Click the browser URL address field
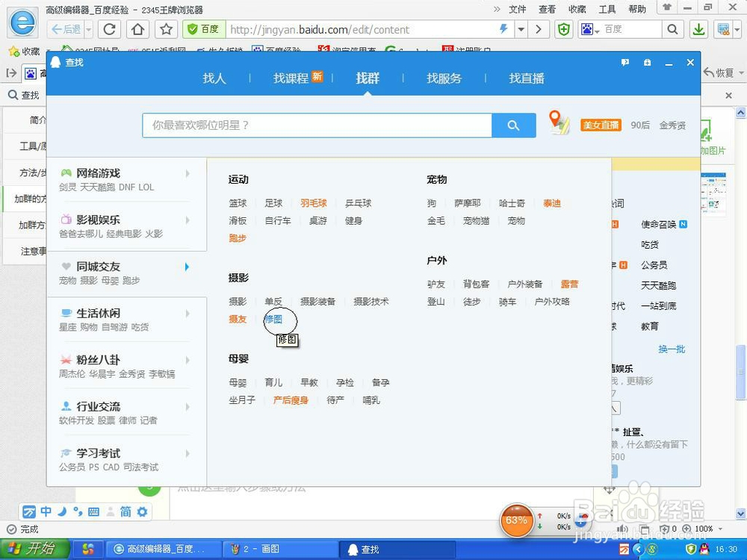Image resolution: width=747 pixels, height=560 pixels. (361, 30)
